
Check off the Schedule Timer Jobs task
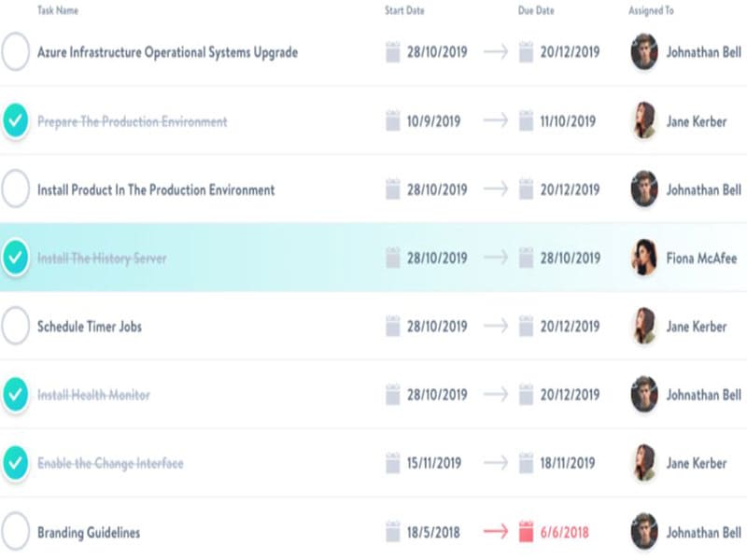click(x=16, y=327)
